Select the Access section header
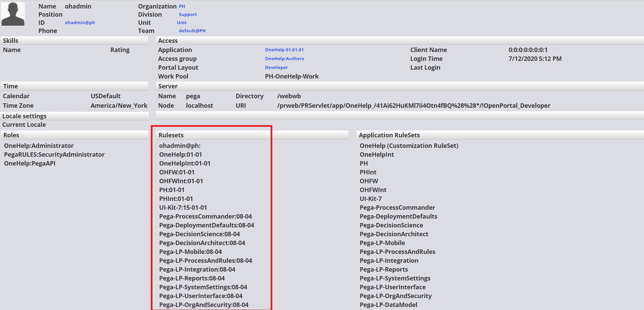This screenshot has width=644, height=310. point(168,40)
